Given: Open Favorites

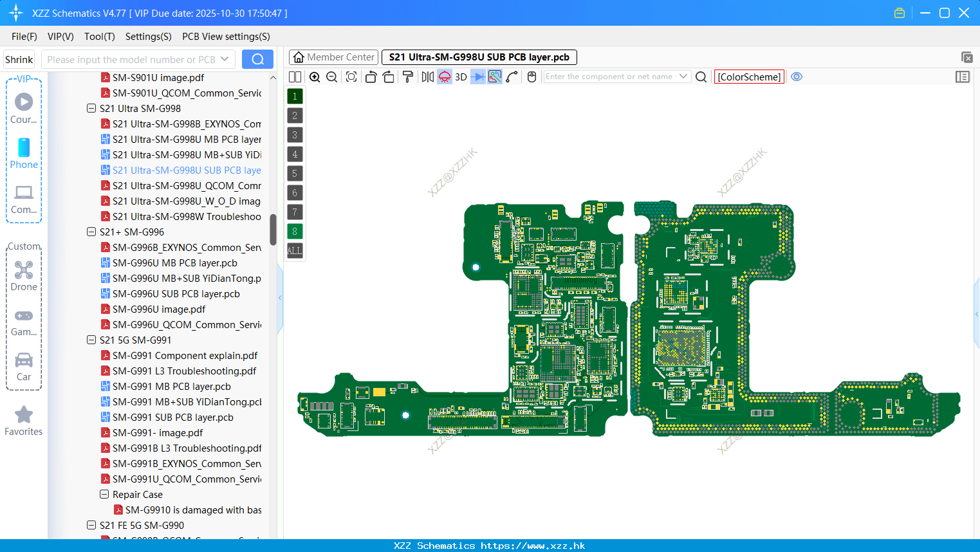Looking at the screenshot, I should tap(24, 421).
